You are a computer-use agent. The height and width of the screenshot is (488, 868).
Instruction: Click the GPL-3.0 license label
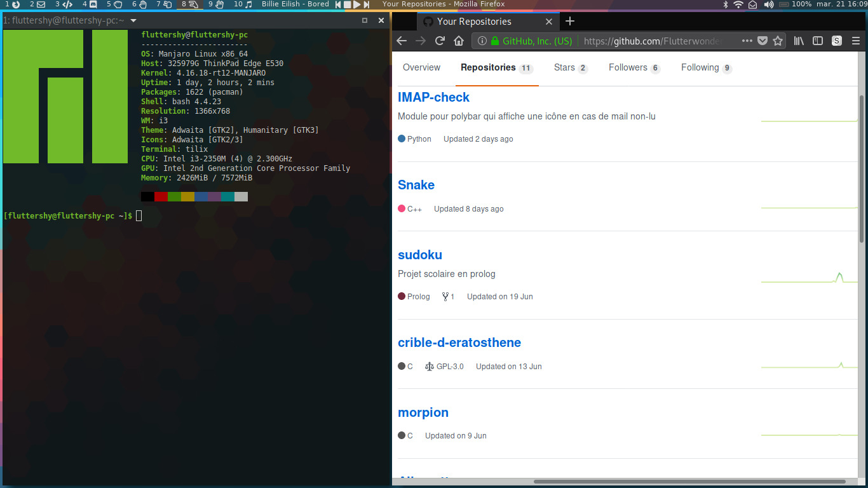[444, 367]
